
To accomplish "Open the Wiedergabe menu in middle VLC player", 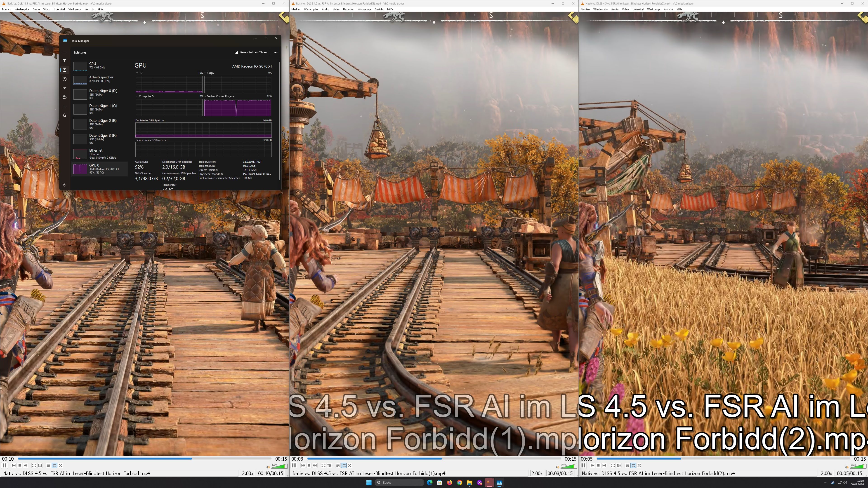I will click(311, 9).
